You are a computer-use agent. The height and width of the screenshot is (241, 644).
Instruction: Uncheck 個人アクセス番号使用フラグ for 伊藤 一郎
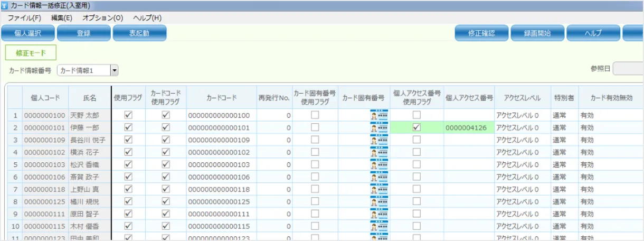(417, 127)
